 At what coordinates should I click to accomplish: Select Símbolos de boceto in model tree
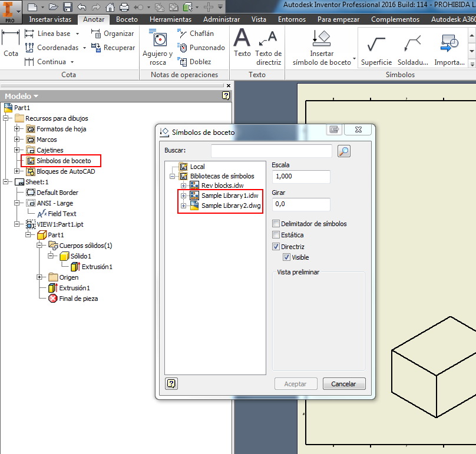tap(64, 161)
